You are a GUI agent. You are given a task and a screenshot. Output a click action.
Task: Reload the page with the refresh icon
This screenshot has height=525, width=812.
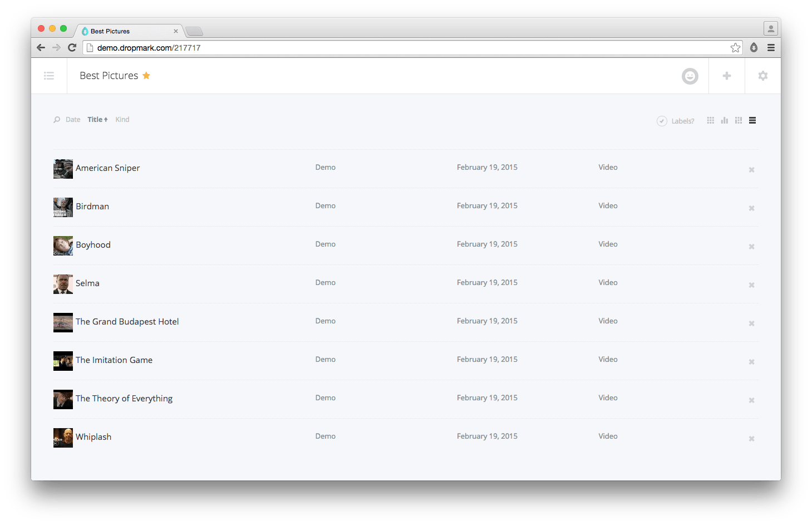tap(72, 47)
